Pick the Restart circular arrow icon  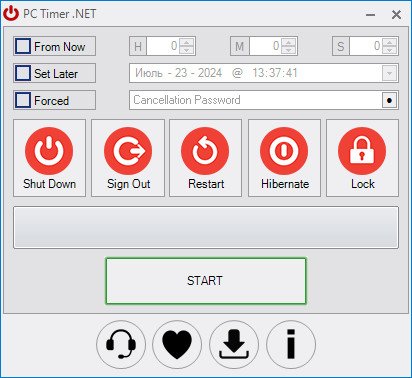coord(205,151)
